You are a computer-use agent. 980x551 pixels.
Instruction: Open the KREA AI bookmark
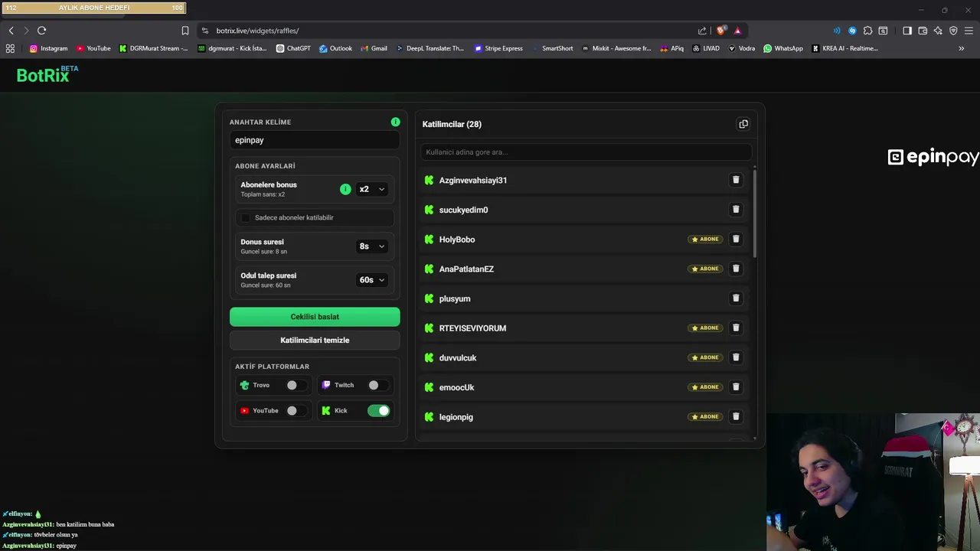[x=844, y=48]
